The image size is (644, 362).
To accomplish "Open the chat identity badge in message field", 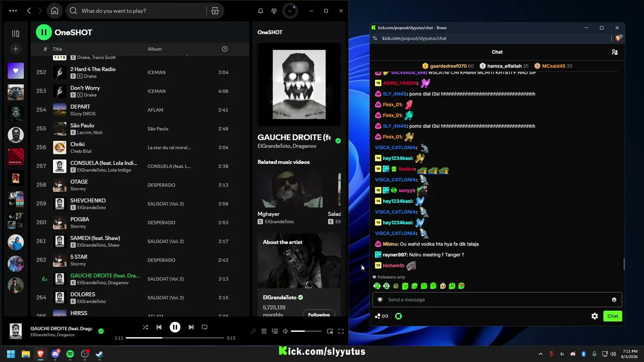I will (x=380, y=300).
